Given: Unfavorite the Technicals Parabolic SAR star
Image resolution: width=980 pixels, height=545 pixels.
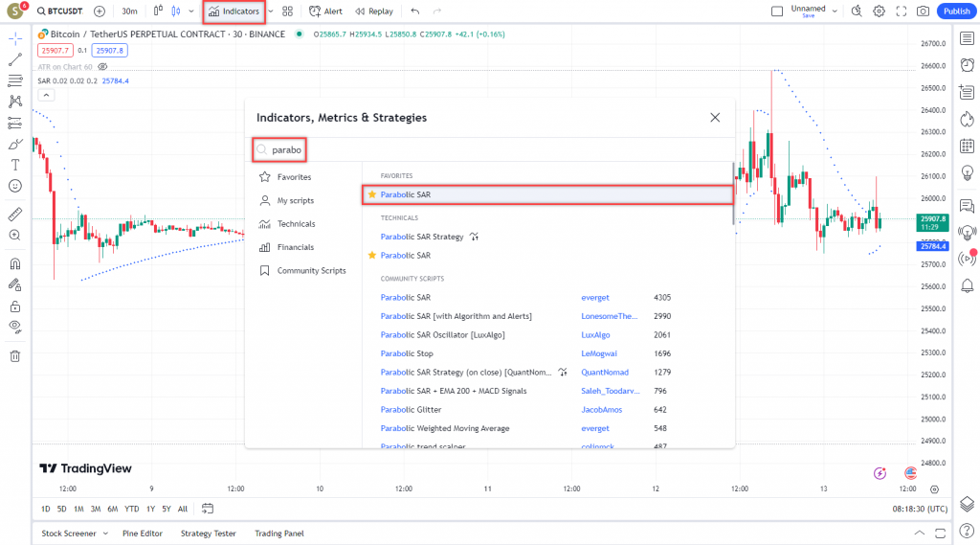Looking at the screenshot, I should [x=372, y=256].
